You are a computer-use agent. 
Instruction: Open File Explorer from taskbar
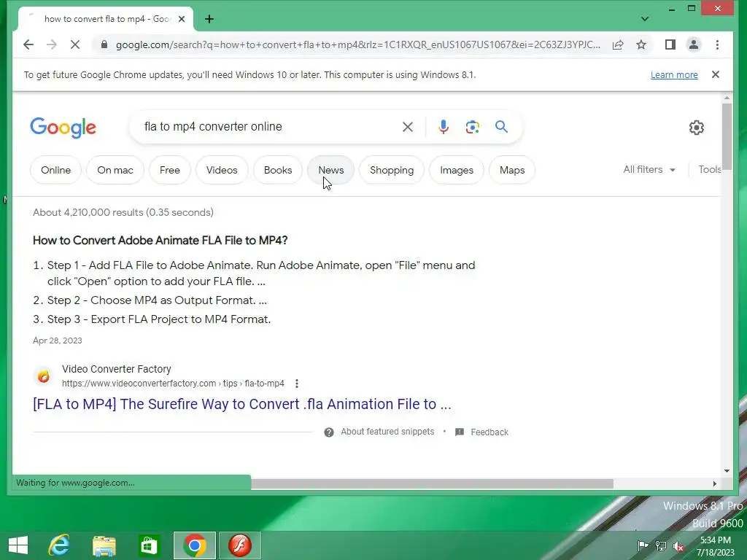point(104,545)
